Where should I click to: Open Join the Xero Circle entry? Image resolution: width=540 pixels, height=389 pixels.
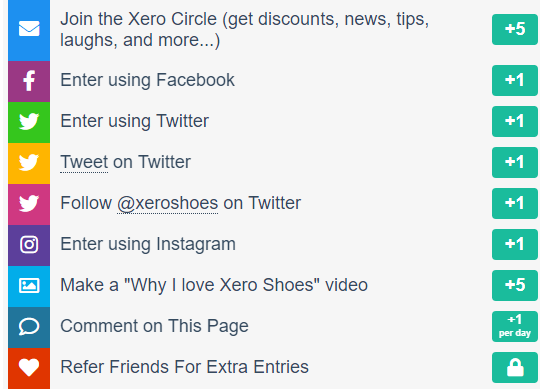click(245, 29)
